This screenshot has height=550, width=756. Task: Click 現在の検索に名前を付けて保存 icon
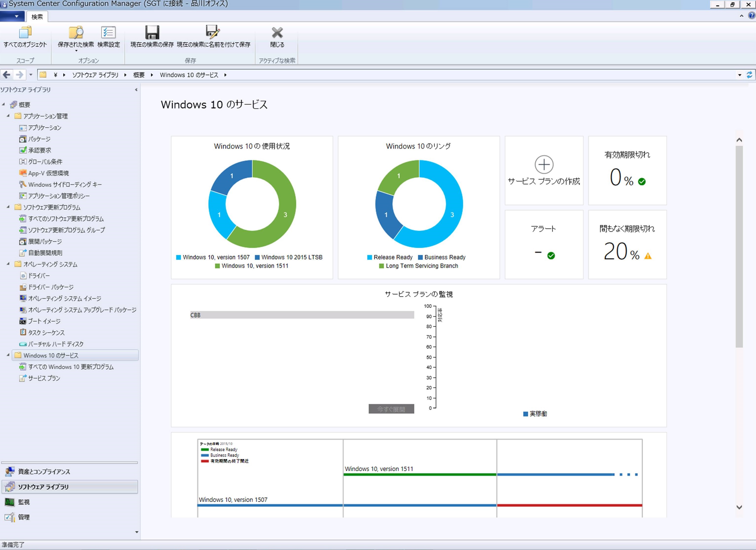pyautogui.click(x=213, y=32)
